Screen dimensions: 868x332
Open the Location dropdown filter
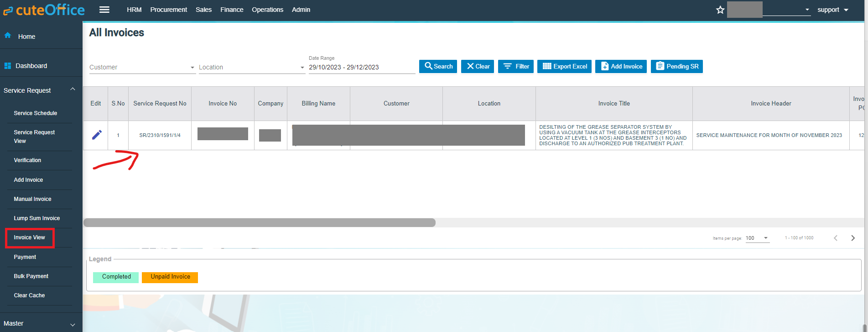[x=251, y=67]
